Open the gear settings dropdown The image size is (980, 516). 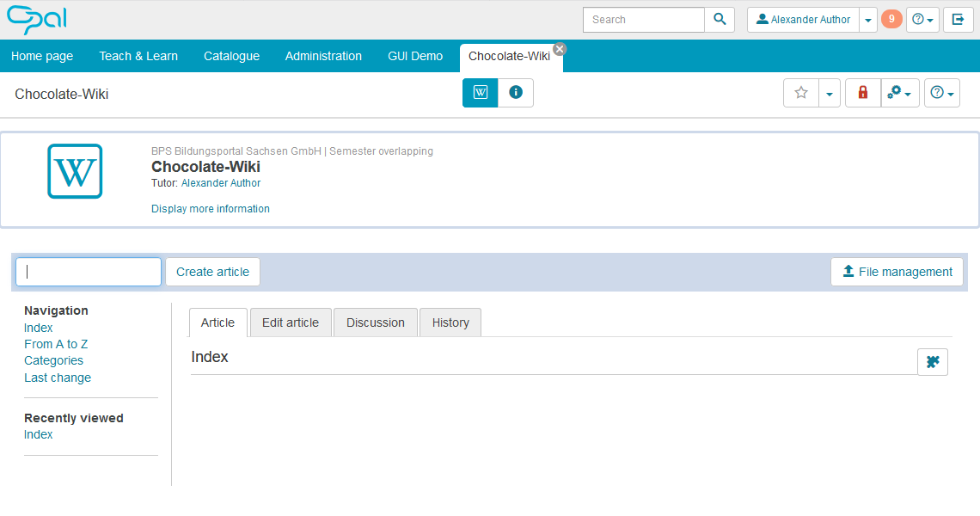[900, 93]
